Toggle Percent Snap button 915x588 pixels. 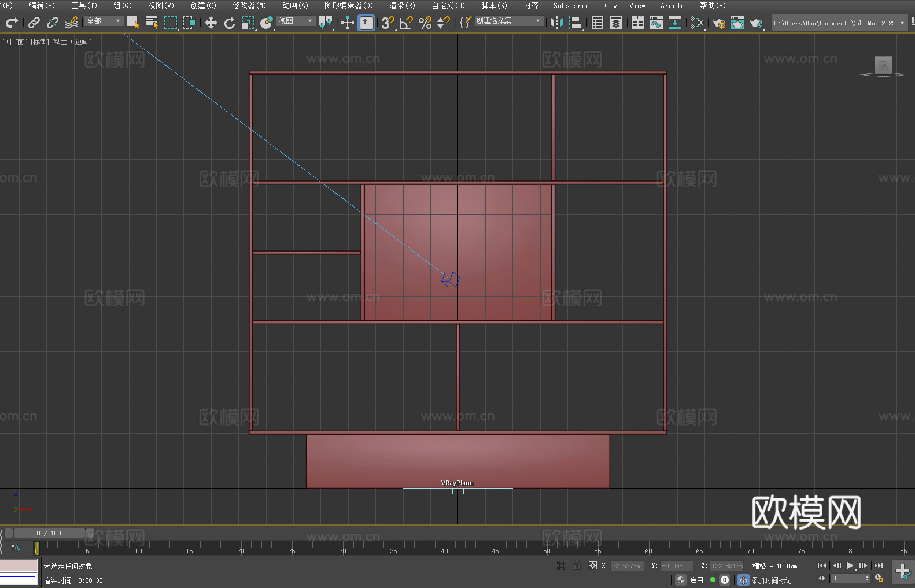[425, 23]
